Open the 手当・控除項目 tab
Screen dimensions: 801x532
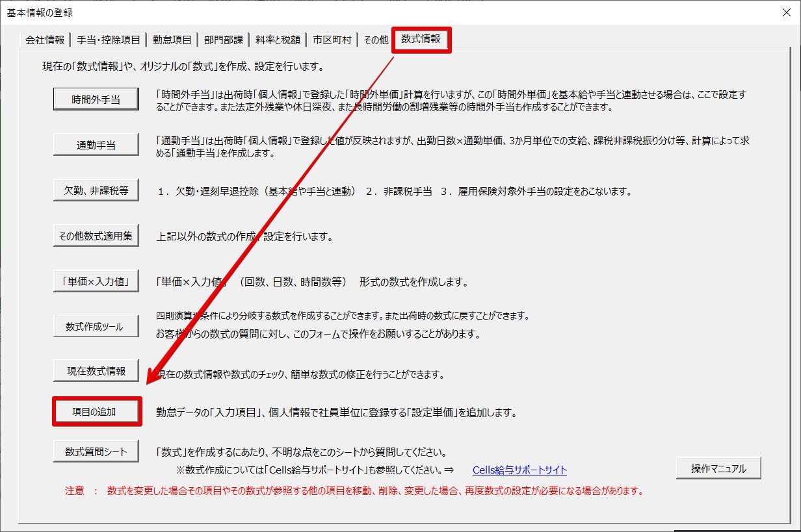click(x=109, y=40)
